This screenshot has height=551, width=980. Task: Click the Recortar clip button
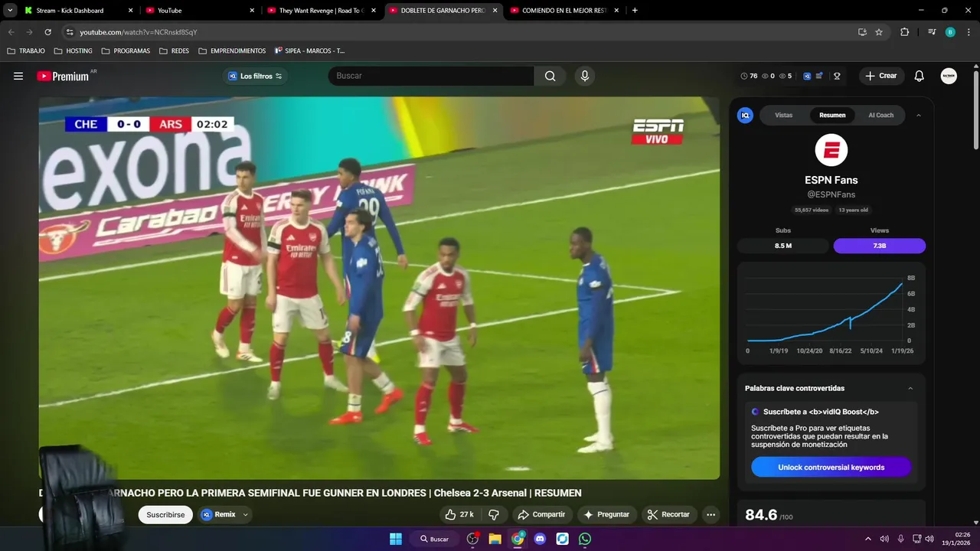pyautogui.click(x=668, y=514)
